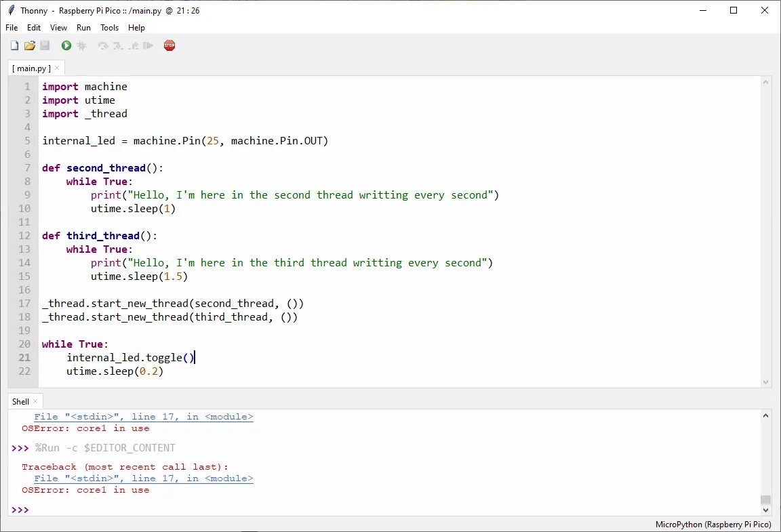Click the Shell scrollbar up arrow
The width and height of the screenshot is (781, 532).
(x=765, y=415)
